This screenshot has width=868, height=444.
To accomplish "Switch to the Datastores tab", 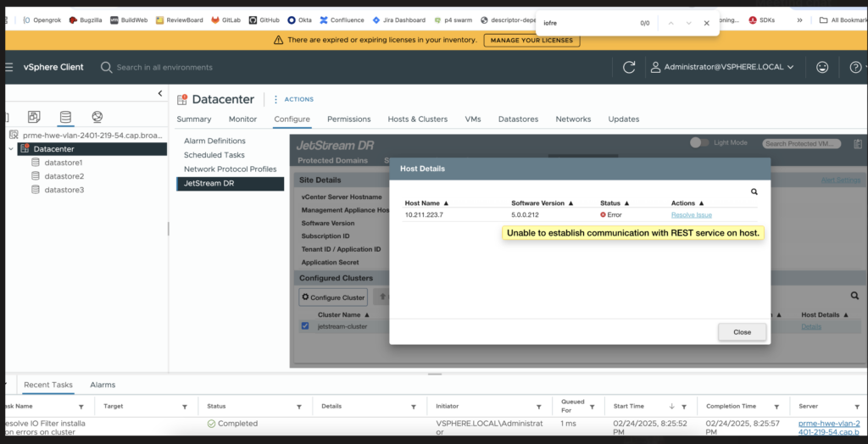I will point(518,119).
